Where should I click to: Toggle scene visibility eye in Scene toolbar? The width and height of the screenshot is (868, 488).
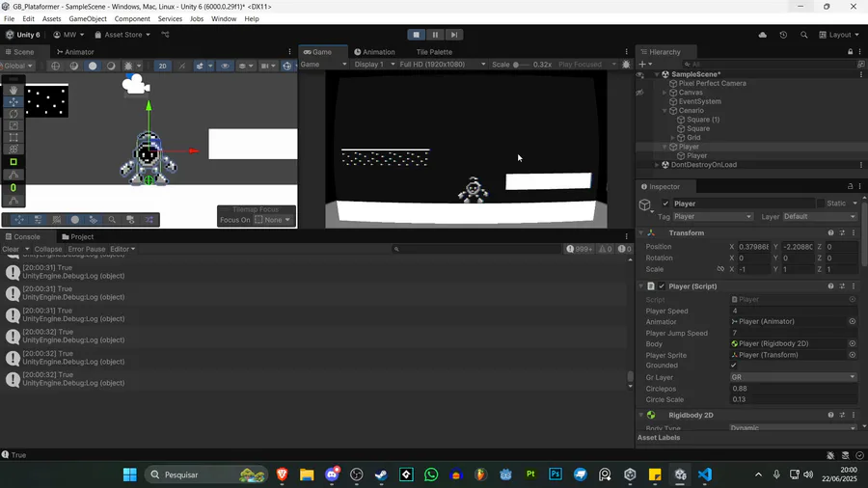[225, 66]
